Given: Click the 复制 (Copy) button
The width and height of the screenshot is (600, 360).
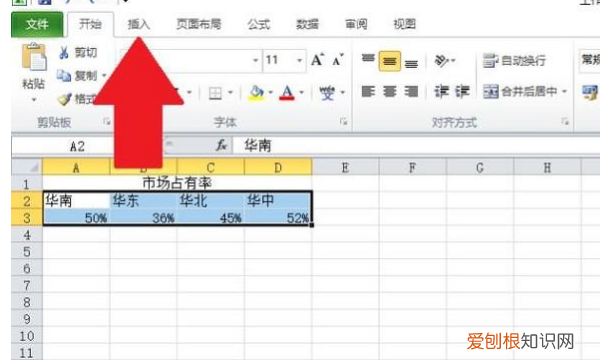Looking at the screenshot, I should click(78, 76).
